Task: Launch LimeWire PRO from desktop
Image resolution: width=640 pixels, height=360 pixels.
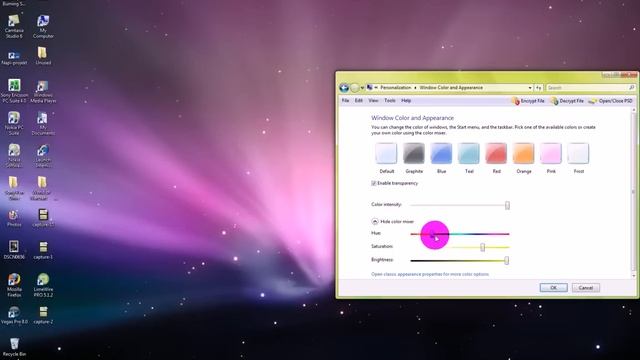Action: click(x=43, y=285)
